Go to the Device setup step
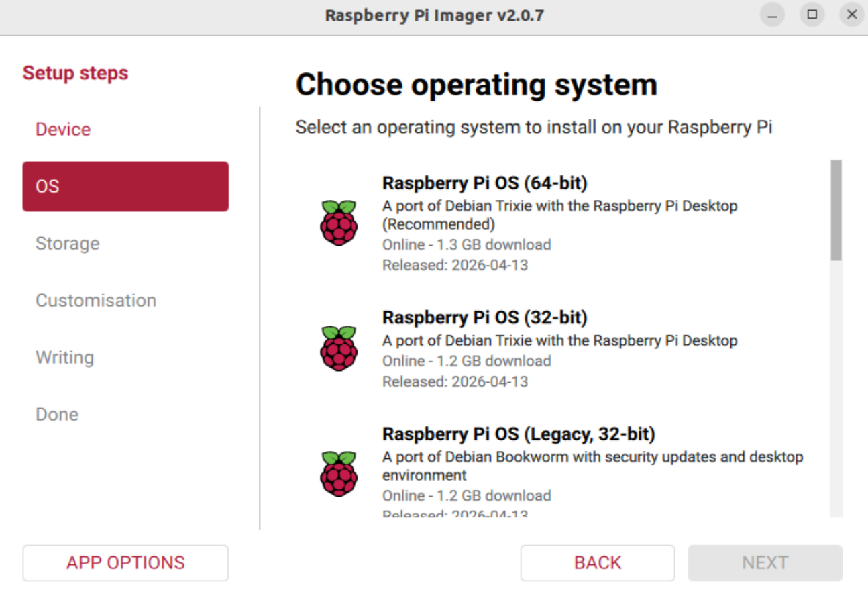The image size is (868, 598). 63,130
